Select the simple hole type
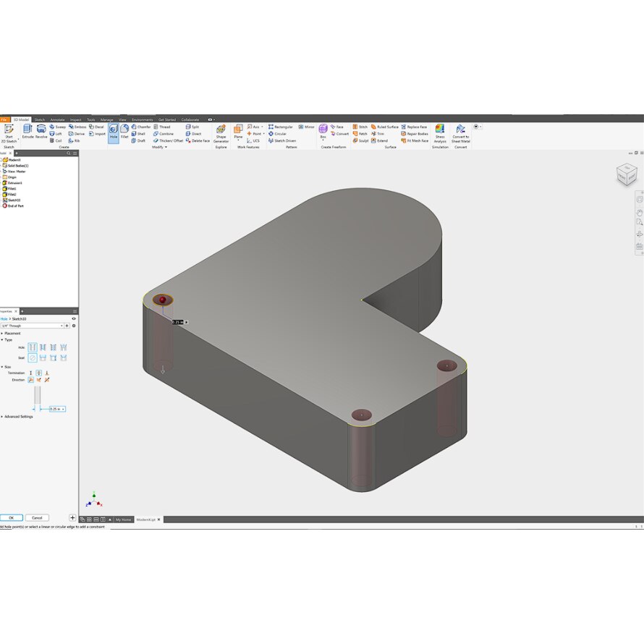Image resolution: width=644 pixels, height=644 pixels. [33, 347]
